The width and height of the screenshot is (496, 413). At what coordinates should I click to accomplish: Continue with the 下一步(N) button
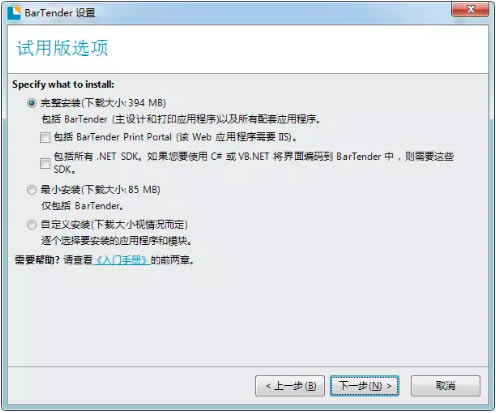click(364, 386)
